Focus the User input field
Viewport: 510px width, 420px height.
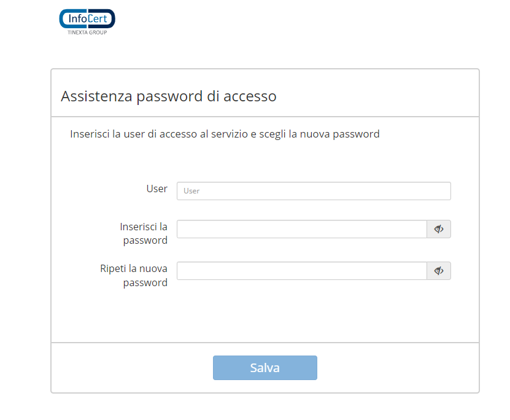coord(314,191)
